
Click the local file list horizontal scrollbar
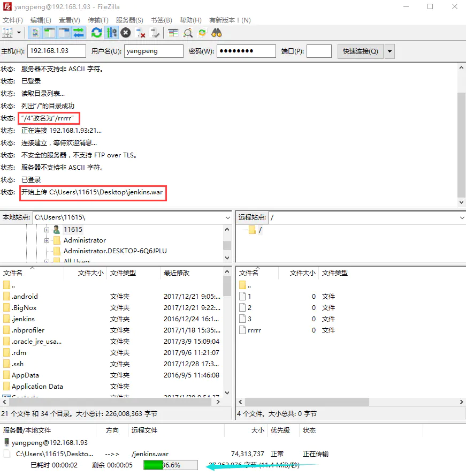110,402
